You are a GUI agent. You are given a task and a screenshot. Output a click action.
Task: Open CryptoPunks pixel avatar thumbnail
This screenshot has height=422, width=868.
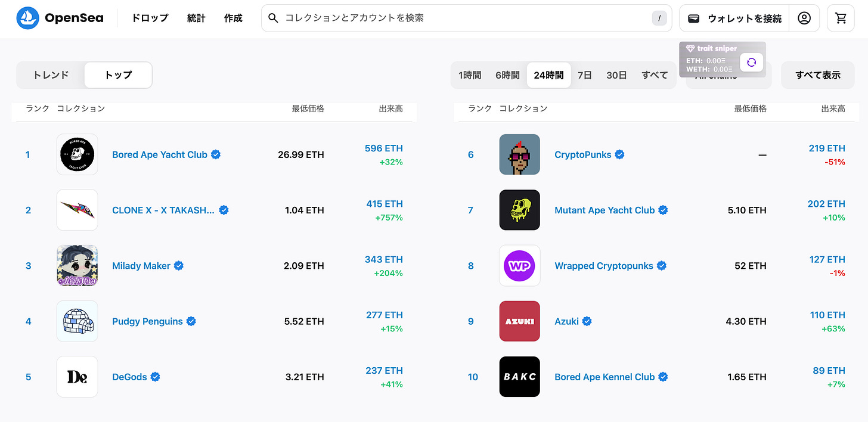(x=520, y=154)
